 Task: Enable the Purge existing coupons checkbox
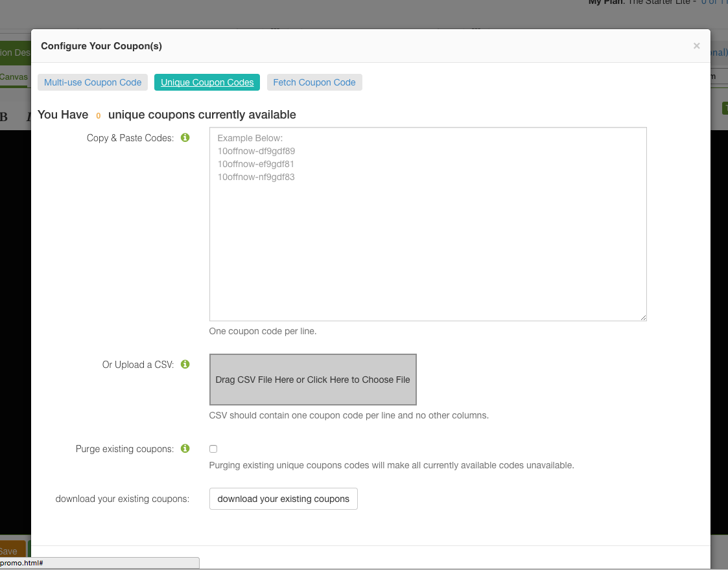click(213, 448)
